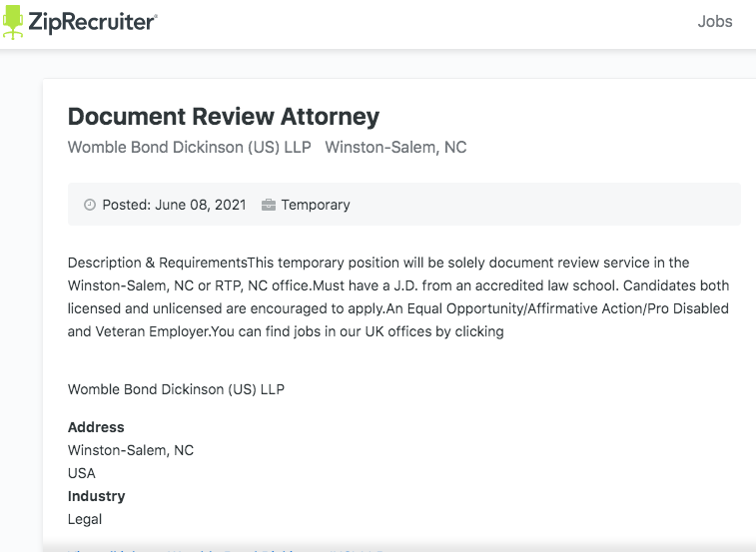The image size is (756, 552).
Task: Click the ZipRecruiter green chair logo
Action: 13,21
